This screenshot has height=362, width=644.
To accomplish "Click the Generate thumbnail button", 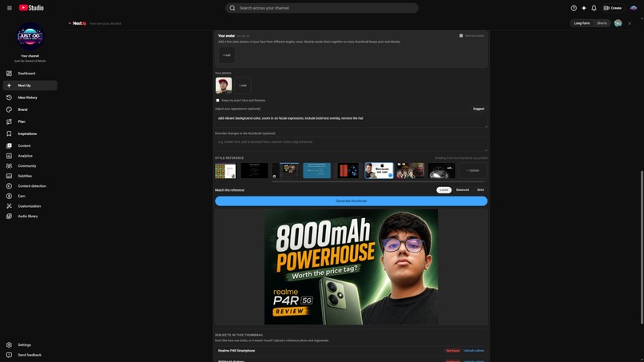I will point(351,201).
